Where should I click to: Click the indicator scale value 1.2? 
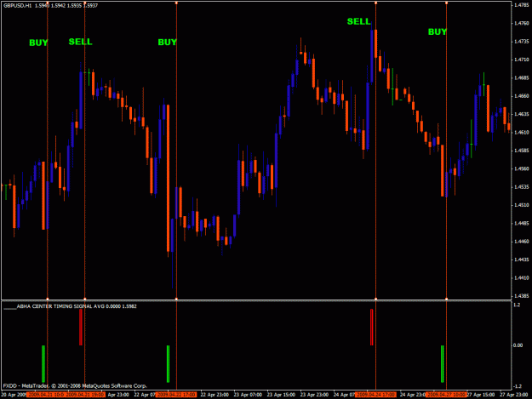(517, 305)
